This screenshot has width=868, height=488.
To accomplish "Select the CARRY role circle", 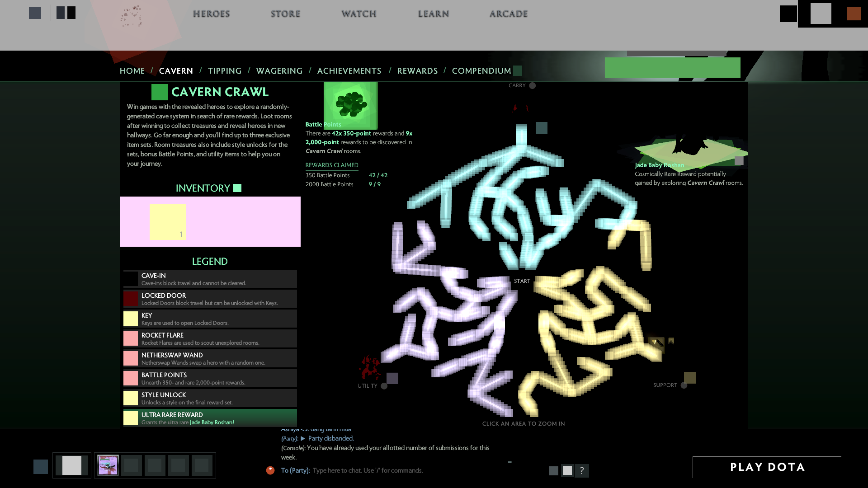I will point(532,85).
